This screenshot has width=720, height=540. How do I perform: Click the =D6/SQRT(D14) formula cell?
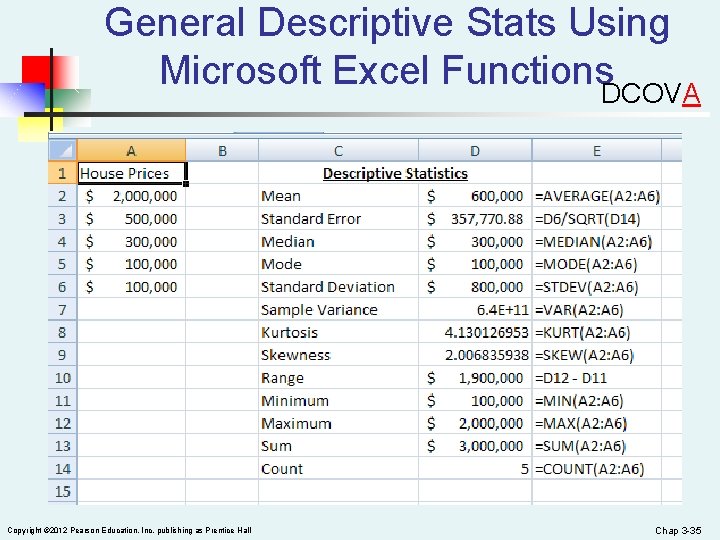tap(596, 219)
